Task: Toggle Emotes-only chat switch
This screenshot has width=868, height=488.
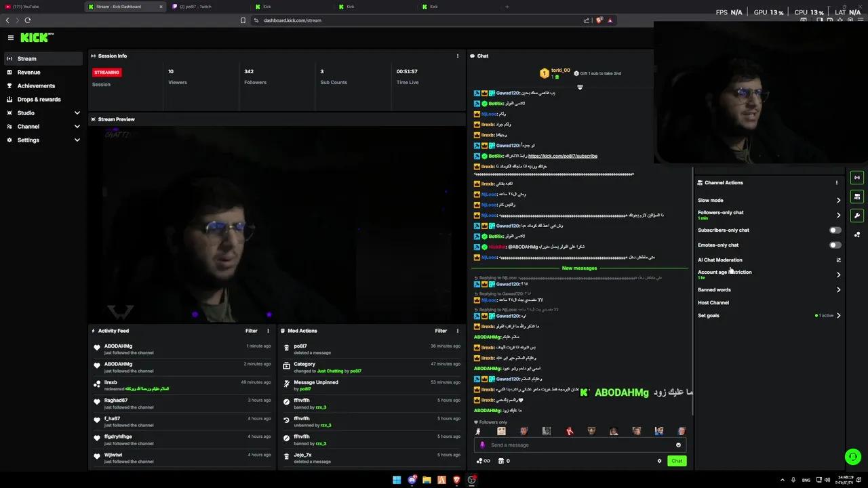Action: pyautogui.click(x=835, y=245)
